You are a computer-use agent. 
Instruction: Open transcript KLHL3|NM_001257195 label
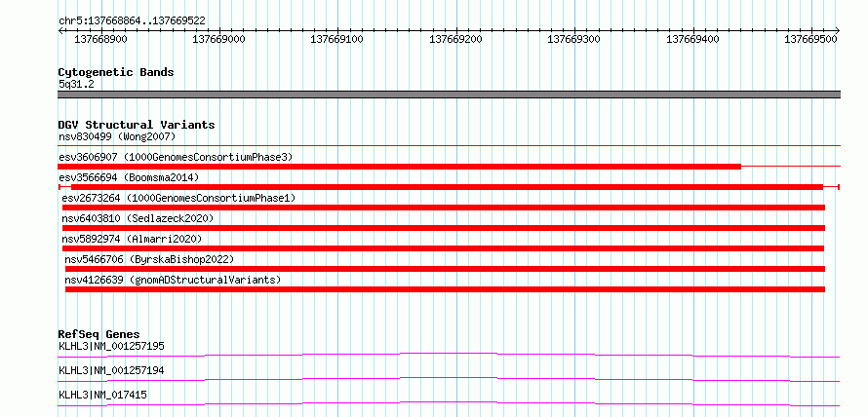[x=111, y=346]
